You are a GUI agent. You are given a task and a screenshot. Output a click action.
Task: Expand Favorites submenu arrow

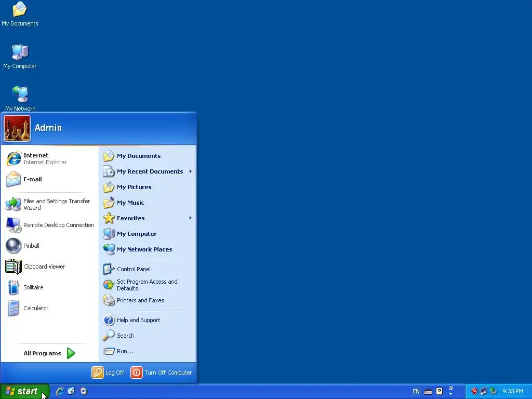[191, 218]
